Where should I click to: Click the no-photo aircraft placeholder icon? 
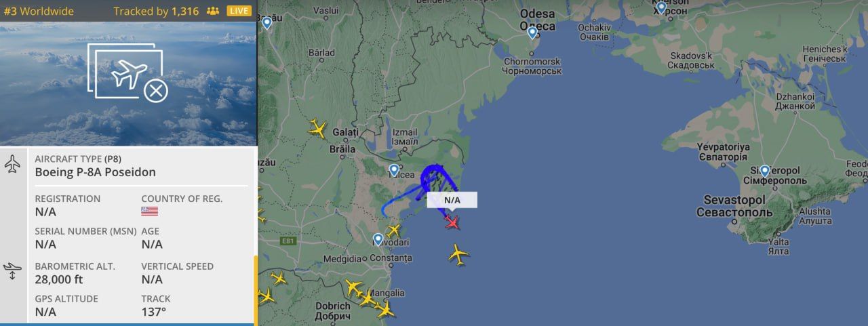click(x=128, y=75)
